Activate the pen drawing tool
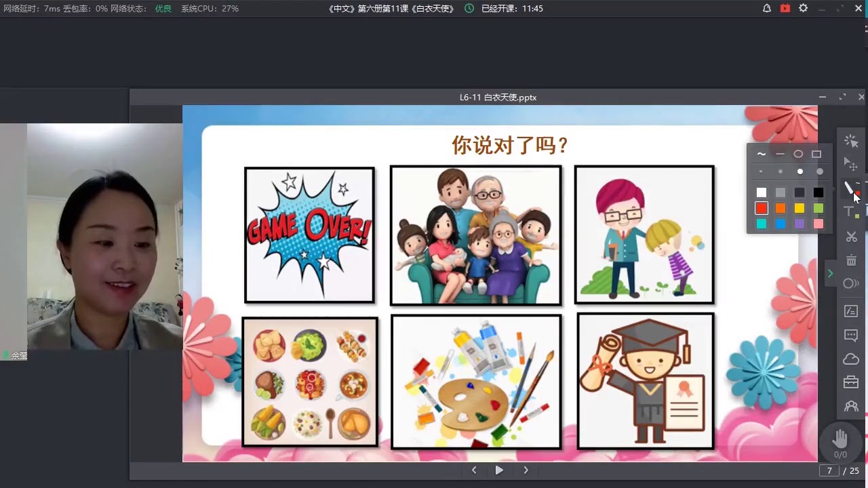 tap(850, 188)
